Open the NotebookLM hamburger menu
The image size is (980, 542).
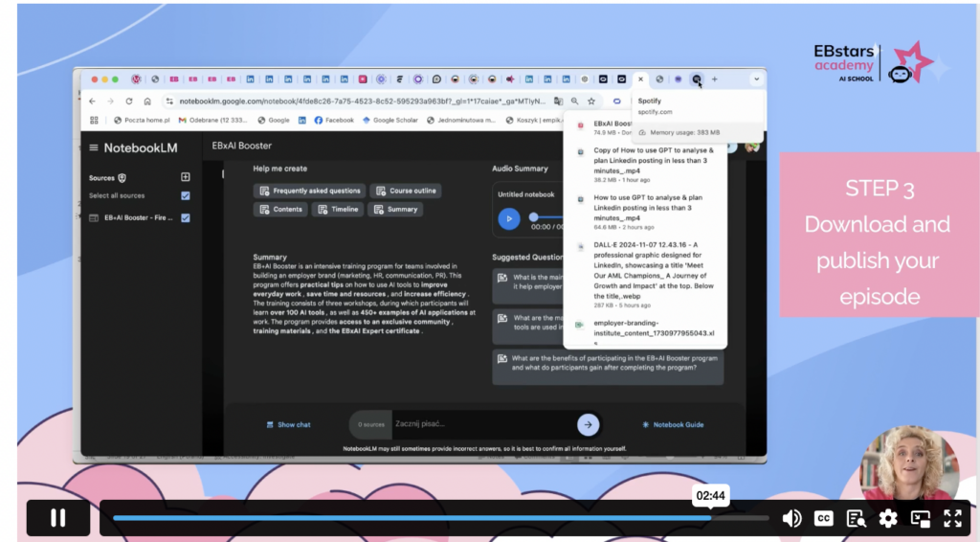point(94,147)
